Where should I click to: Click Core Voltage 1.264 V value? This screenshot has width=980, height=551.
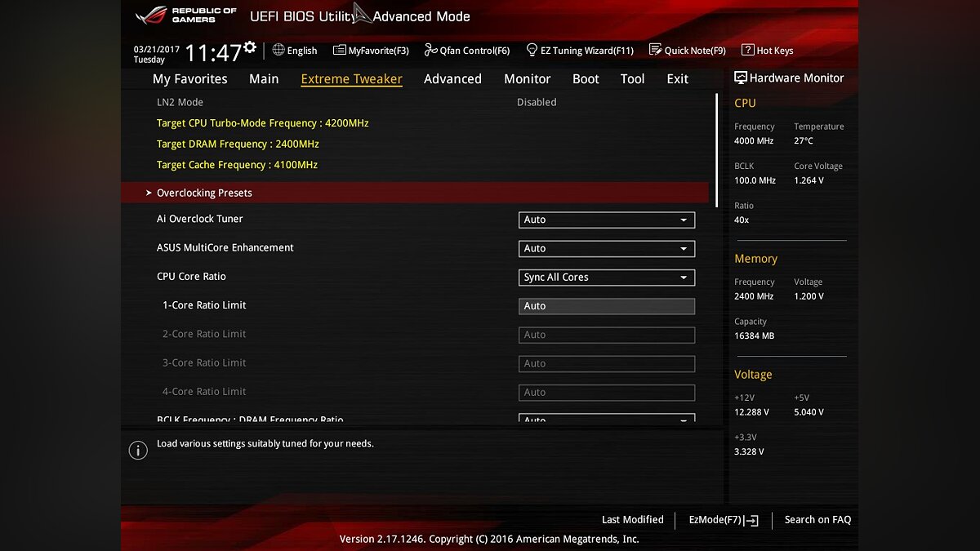pos(808,180)
